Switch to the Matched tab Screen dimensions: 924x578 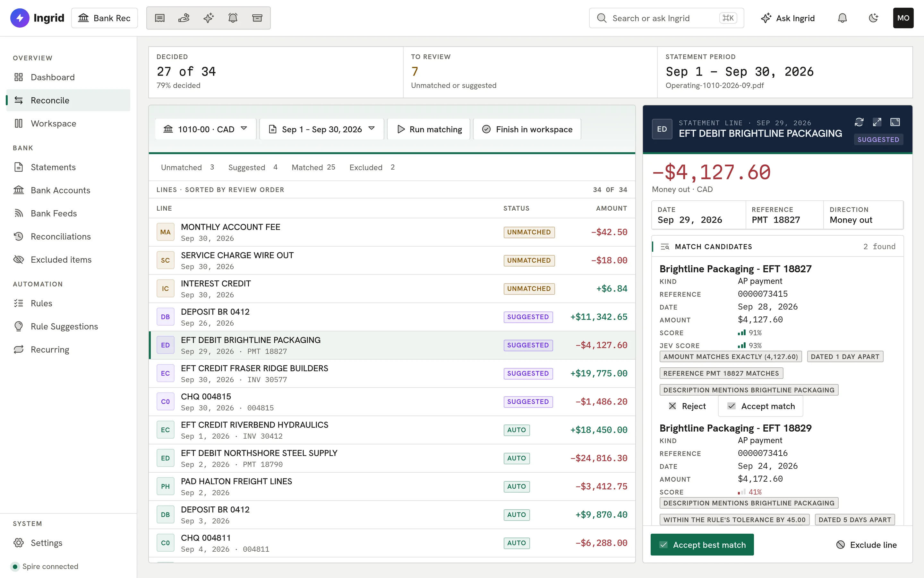tap(313, 167)
